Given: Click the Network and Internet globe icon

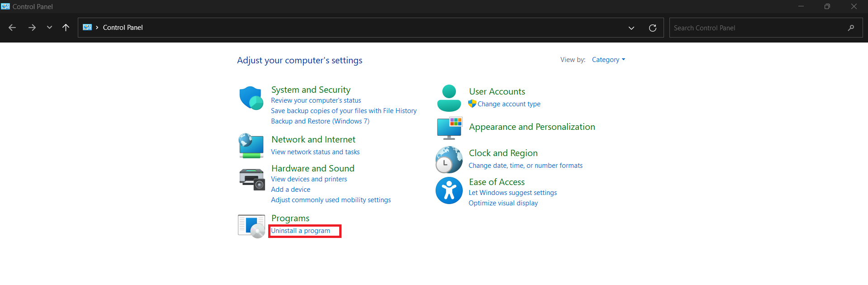Looking at the screenshot, I should point(251,146).
